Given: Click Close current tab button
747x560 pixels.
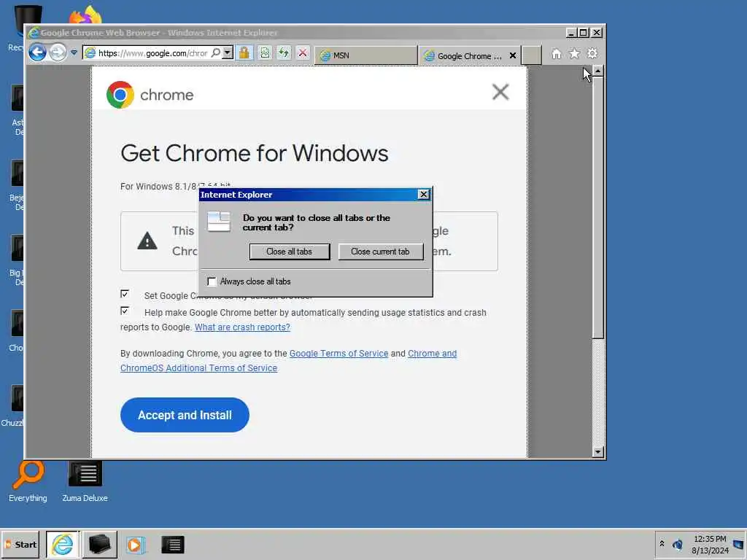Looking at the screenshot, I should click(x=380, y=252).
